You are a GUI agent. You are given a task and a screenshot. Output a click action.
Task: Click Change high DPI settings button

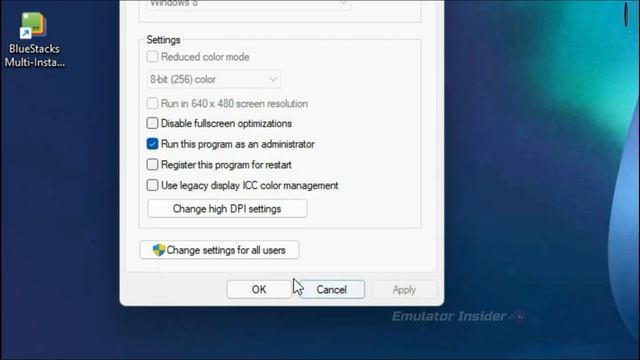pos(227,209)
